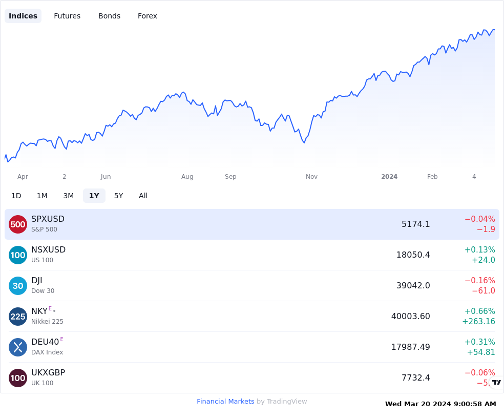Open the Forex tab
The width and height of the screenshot is (504, 420).
147,16
